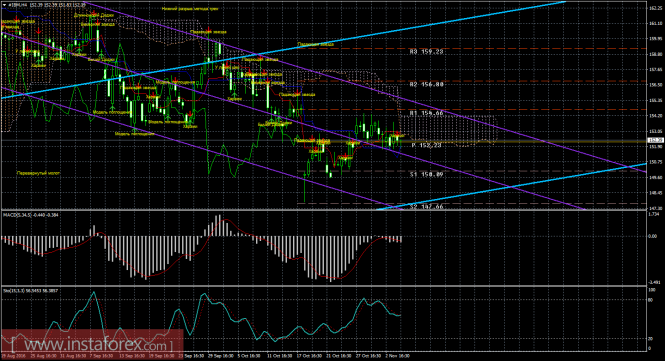Viewport: 665px width, 361px height.
Task: Open the chart symbol dropdown triangle
Action: click(4, 5)
